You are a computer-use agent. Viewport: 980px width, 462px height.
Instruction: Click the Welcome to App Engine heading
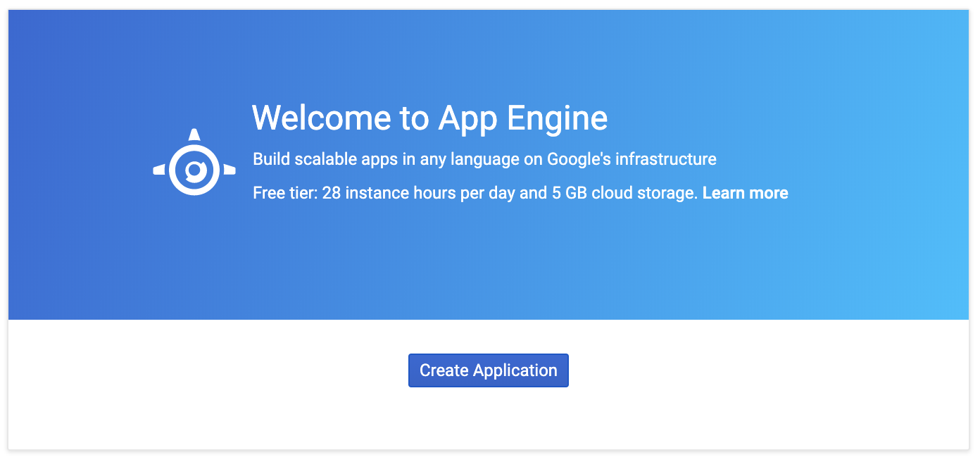click(429, 118)
